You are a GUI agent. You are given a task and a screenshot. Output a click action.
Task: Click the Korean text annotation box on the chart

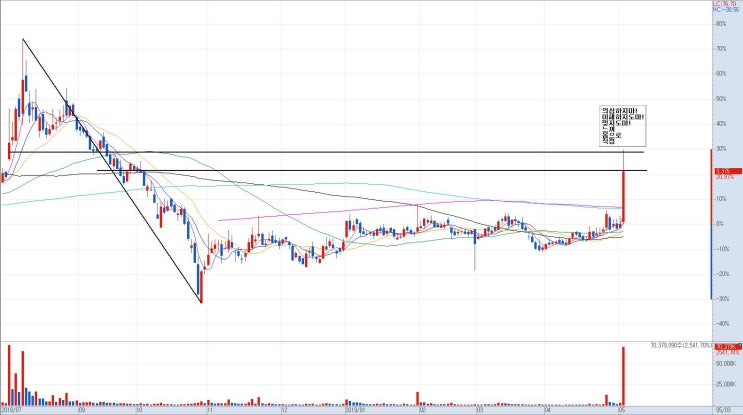click(622, 126)
